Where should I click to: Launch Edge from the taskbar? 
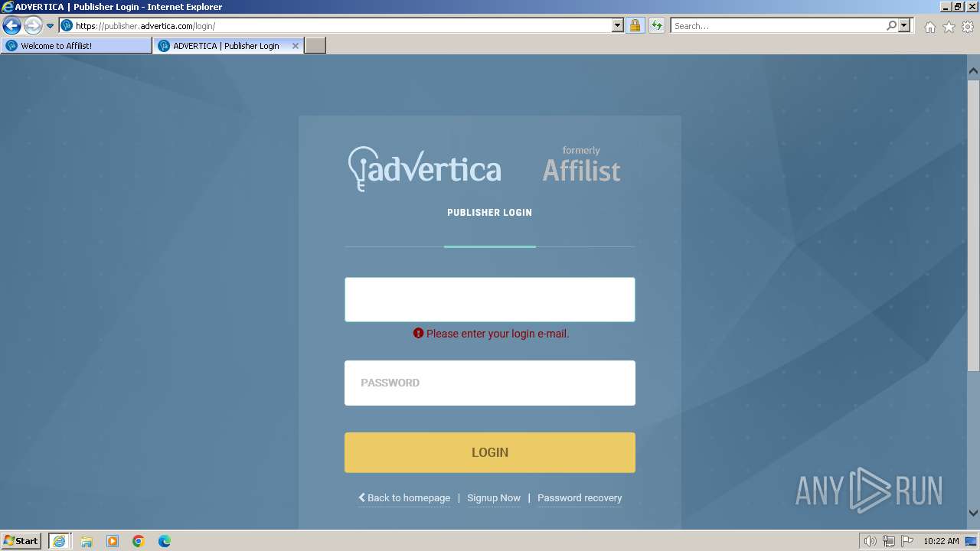[x=165, y=541]
